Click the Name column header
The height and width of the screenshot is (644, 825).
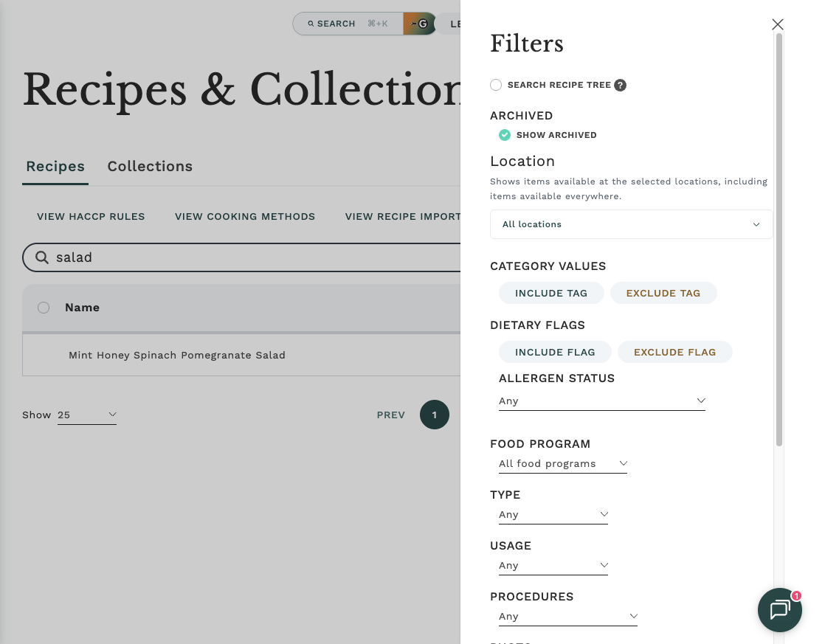click(82, 308)
